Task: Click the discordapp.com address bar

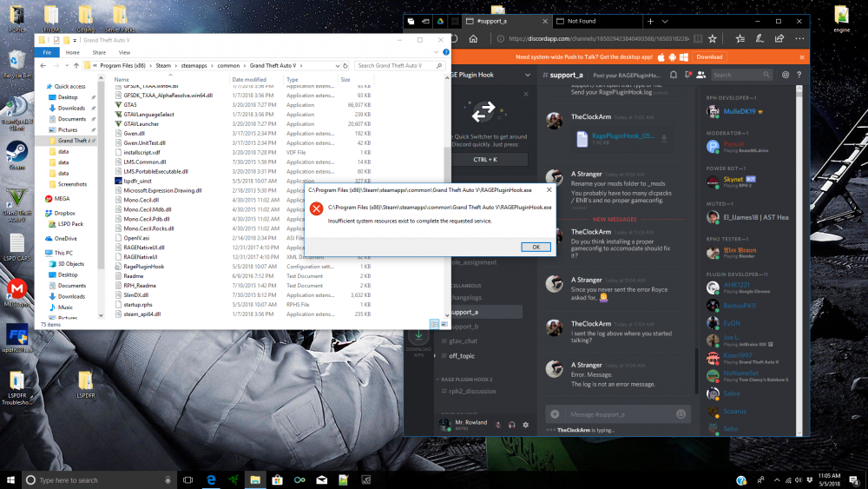Action: [599, 39]
